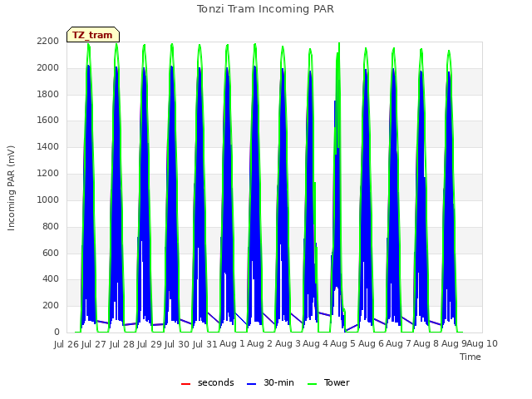Screen dimensions: 532x399
Task: Click the 1600 y-axis tick label
Action: click(48, 121)
